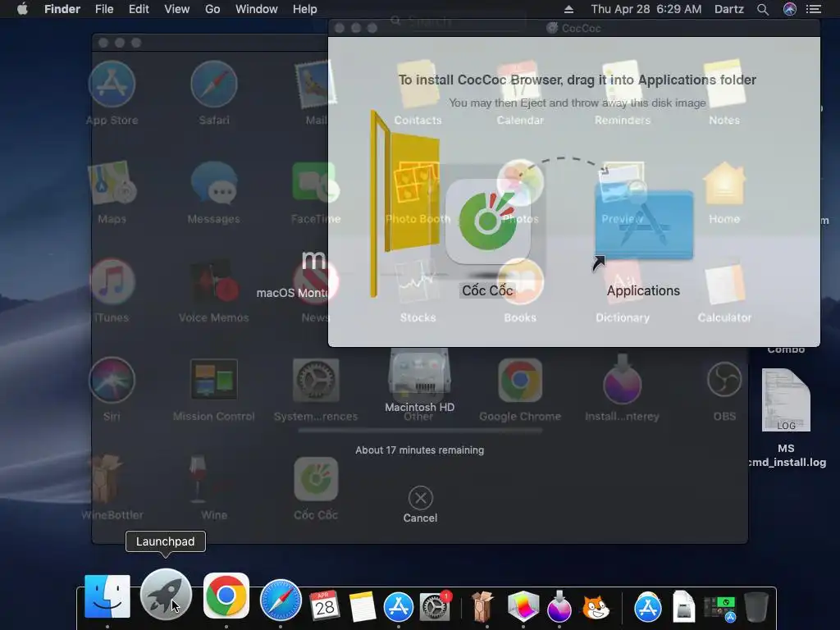Open Voice Memos in Launchpad

tap(214, 282)
